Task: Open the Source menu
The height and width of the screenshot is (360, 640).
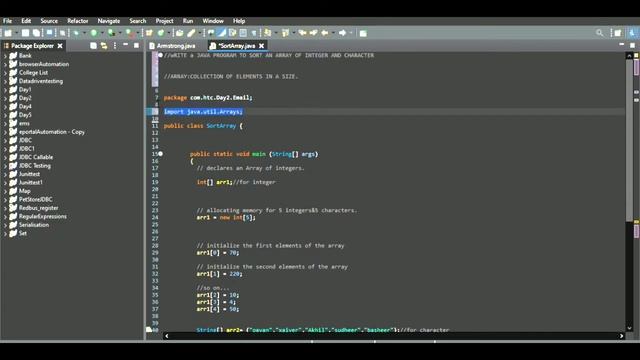Action: tap(49, 21)
